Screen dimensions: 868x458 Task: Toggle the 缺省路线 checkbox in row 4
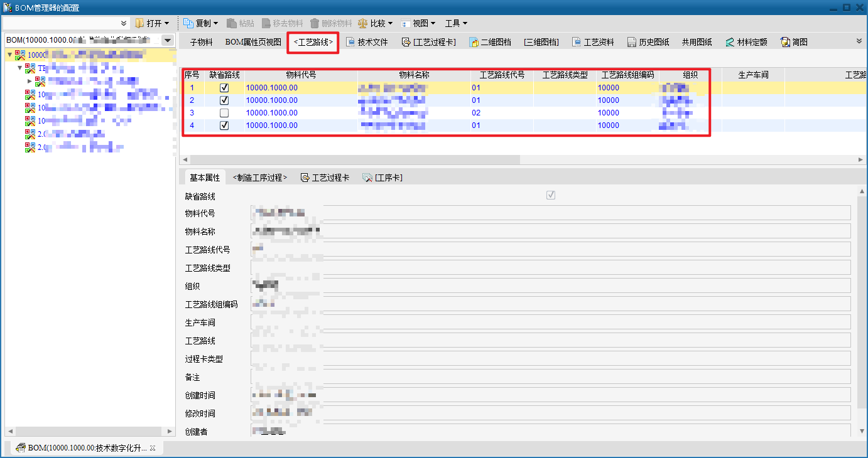coord(224,125)
